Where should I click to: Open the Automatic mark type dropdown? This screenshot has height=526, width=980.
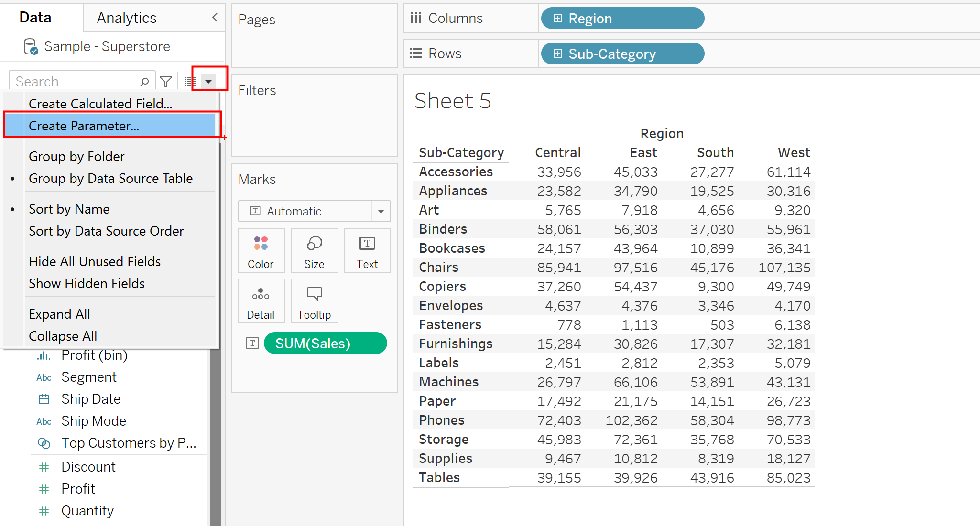[x=381, y=211]
